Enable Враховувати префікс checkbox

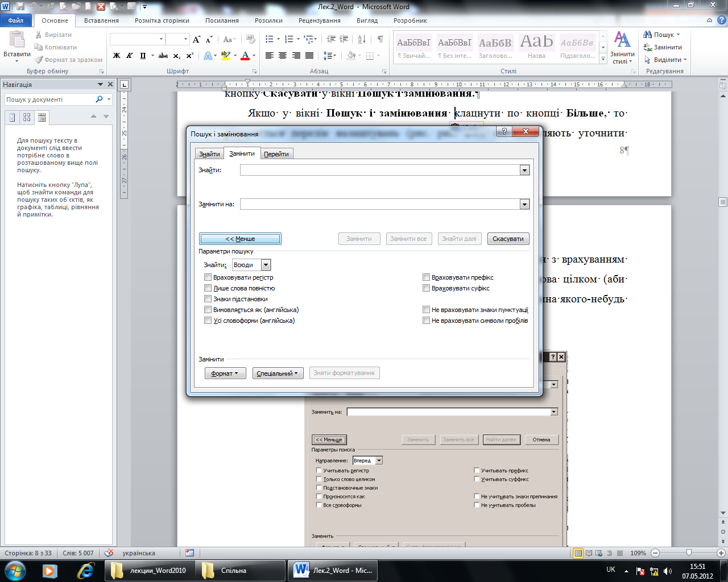click(426, 277)
